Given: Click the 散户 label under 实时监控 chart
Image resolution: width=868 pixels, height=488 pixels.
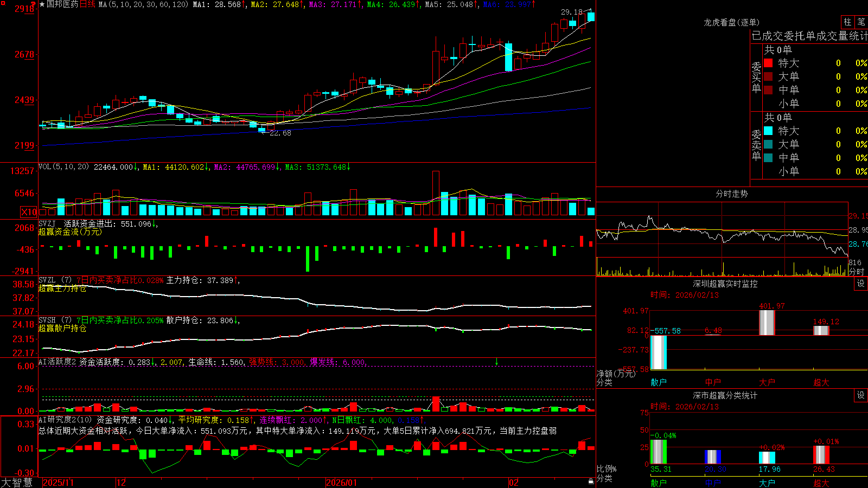Looking at the screenshot, I should [659, 382].
